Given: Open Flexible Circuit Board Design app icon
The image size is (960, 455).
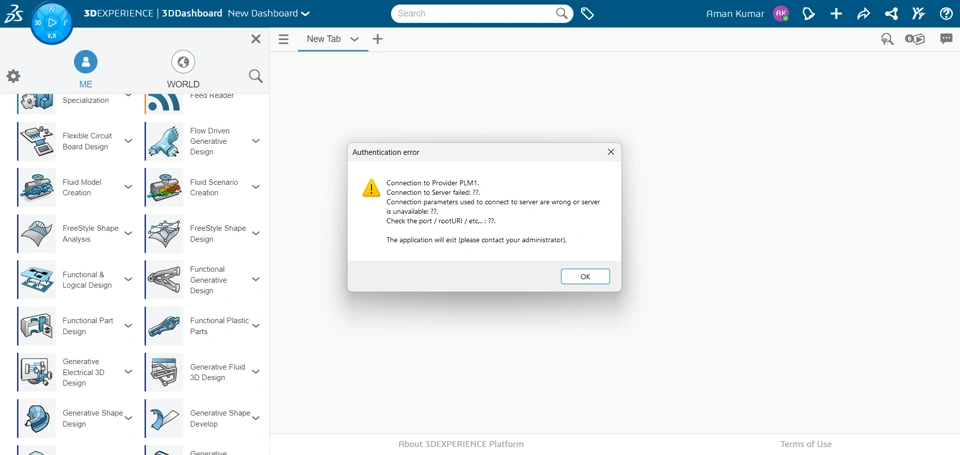Looking at the screenshot, I should pos(37,141).
